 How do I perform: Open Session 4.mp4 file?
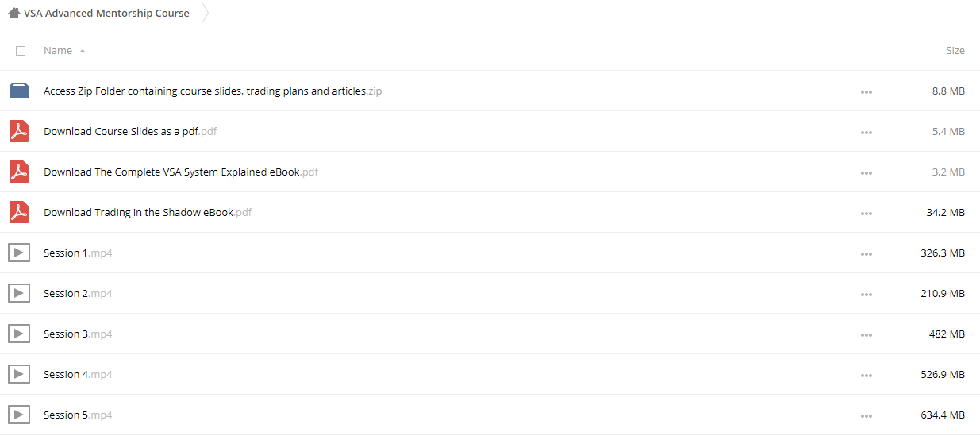[x=78, y=374]
